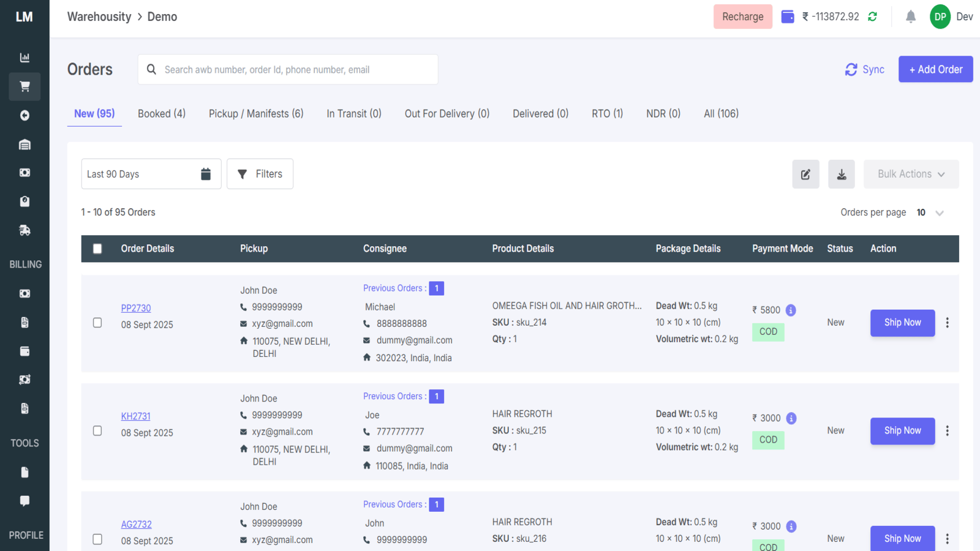Viewport: 980px width, 551px height.
Task: Switch to the In Transit tab
Action: [x=354, y=113]
